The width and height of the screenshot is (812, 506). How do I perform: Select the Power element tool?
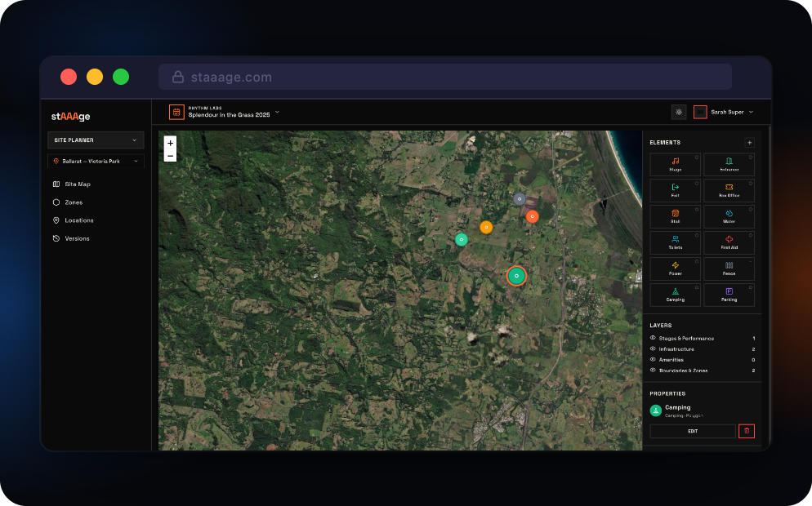click(676, 269)
